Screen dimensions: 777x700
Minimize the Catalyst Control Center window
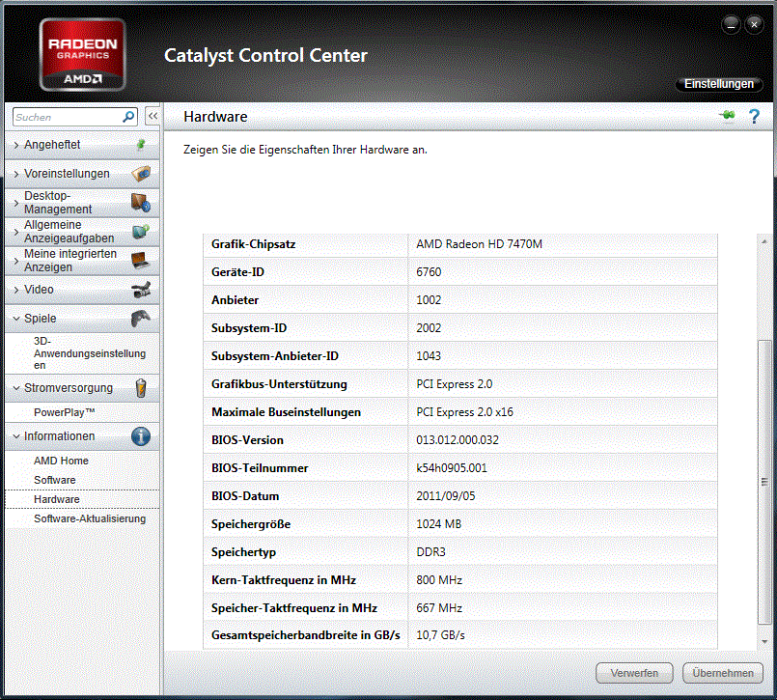(x=731, y=24)
